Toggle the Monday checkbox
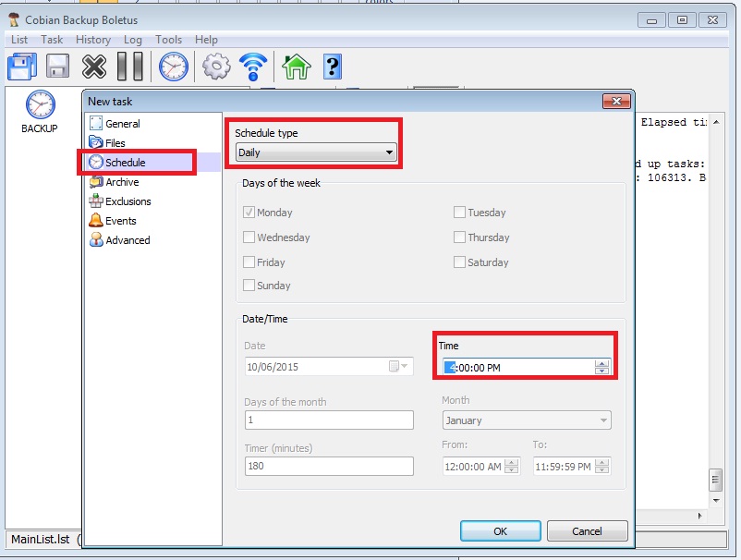 [x=249, y=213]
